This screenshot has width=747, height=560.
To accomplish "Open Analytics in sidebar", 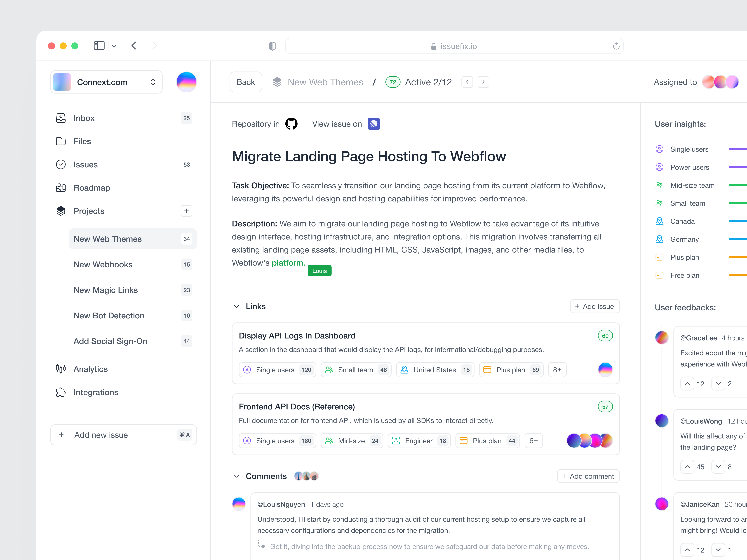I will coord(124,369).
